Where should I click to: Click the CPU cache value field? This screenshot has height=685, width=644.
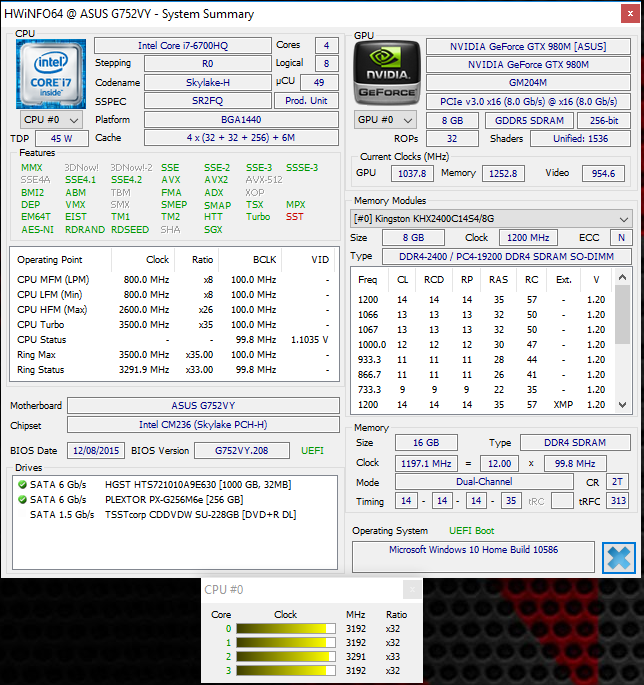[x=241, y=138]
